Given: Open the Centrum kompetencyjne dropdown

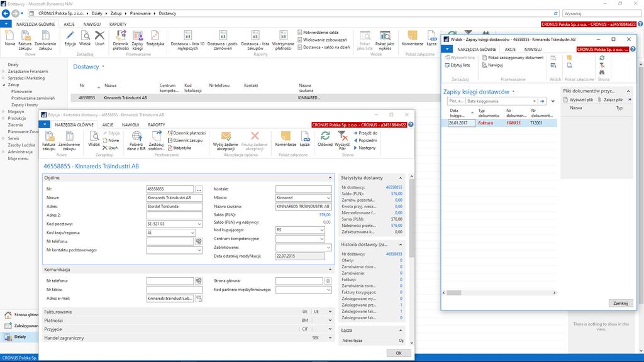Looking at the screenshot, I should pos(321,239).
